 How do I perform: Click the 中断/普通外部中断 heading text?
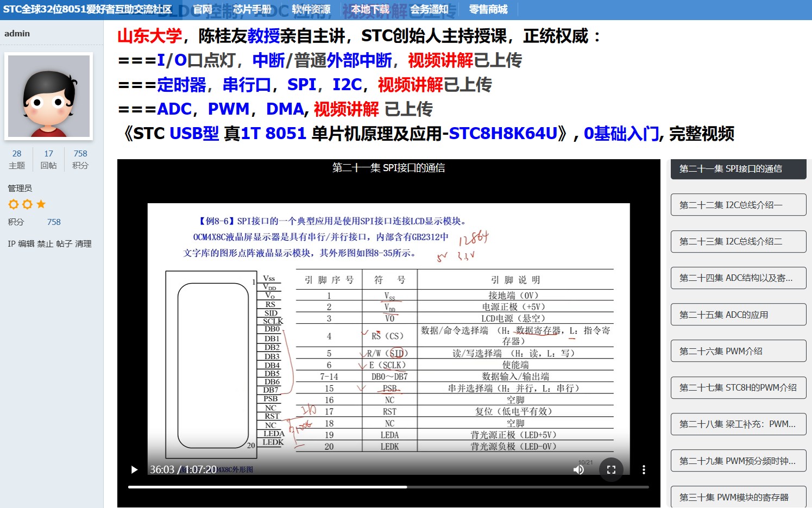tap(323, 60)
